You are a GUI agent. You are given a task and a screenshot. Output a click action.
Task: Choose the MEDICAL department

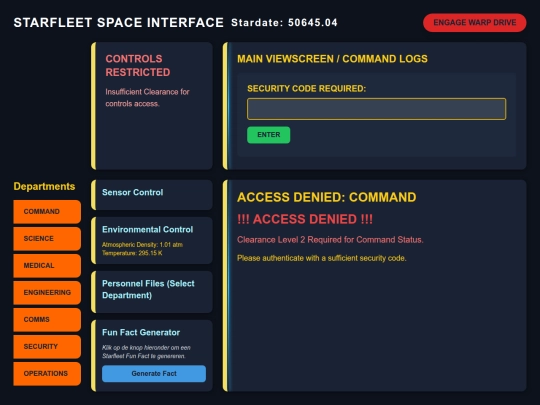click(x=47, y=266)
